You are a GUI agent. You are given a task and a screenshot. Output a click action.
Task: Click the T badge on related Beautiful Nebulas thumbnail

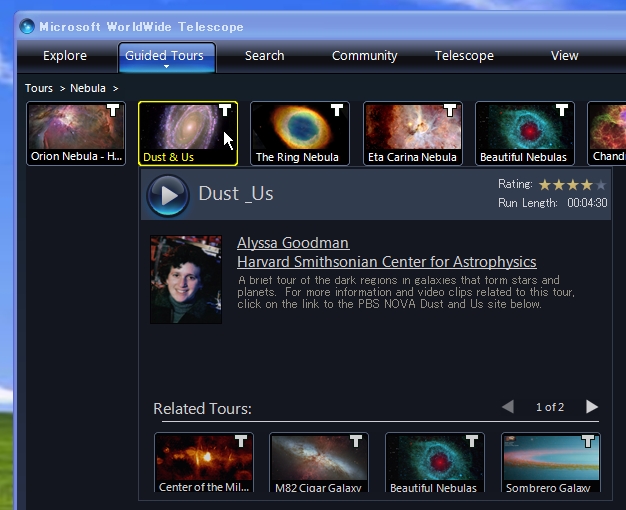click(x=472, y=441)
